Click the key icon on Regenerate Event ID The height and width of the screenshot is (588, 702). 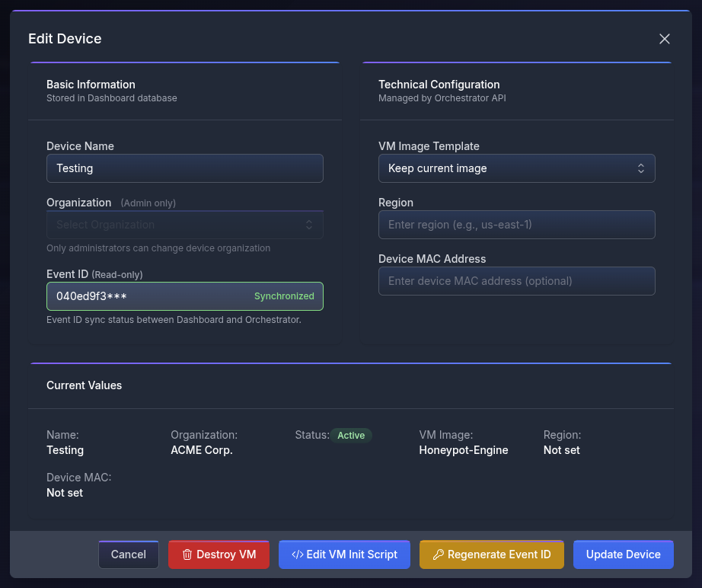438,554
